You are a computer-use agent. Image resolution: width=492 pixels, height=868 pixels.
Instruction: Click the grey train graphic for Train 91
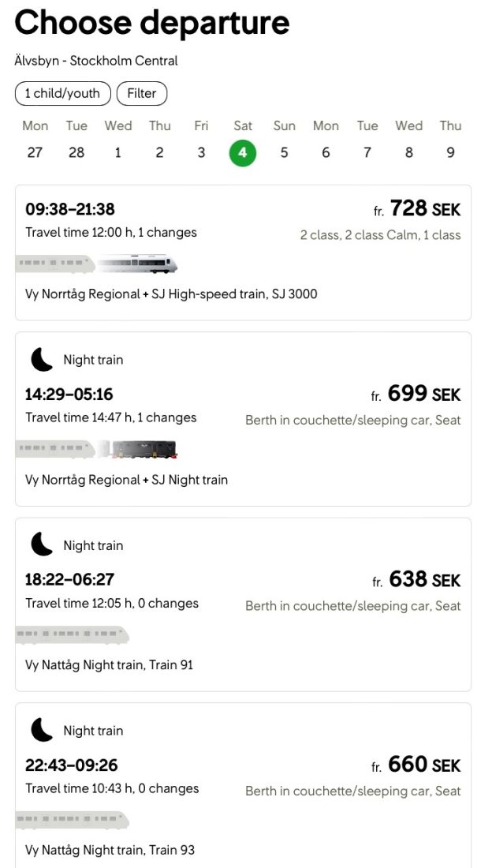point(73,635)
